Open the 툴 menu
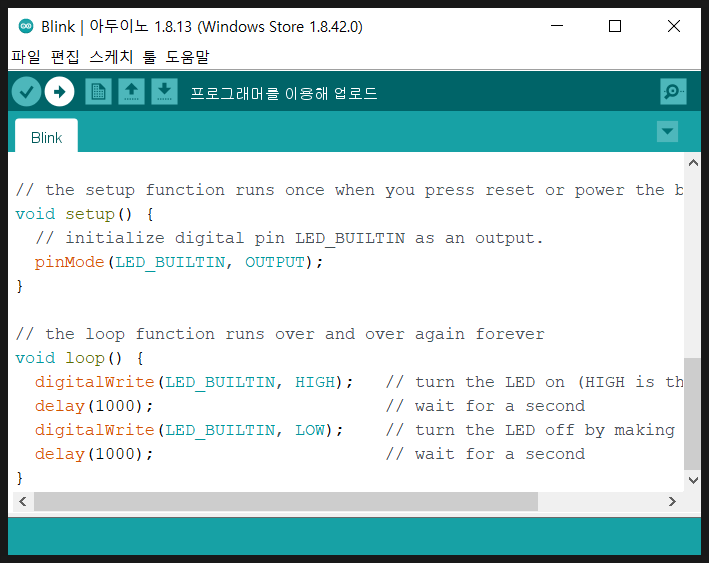This screenshot has height=563, width=709. 149,57
